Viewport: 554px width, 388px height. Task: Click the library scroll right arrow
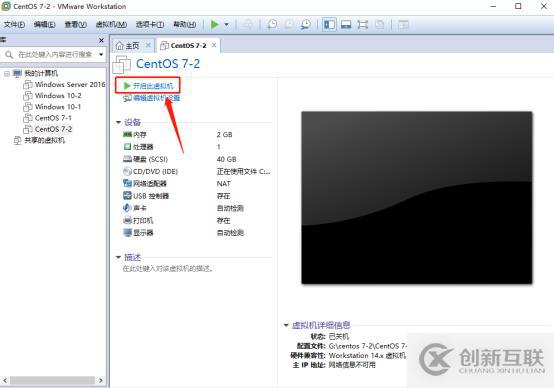coord(101,381)
